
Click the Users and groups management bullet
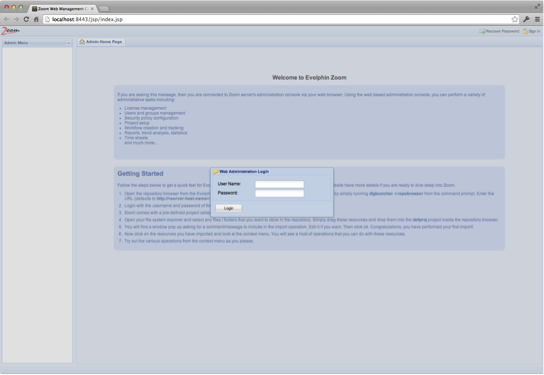[155, 113]
